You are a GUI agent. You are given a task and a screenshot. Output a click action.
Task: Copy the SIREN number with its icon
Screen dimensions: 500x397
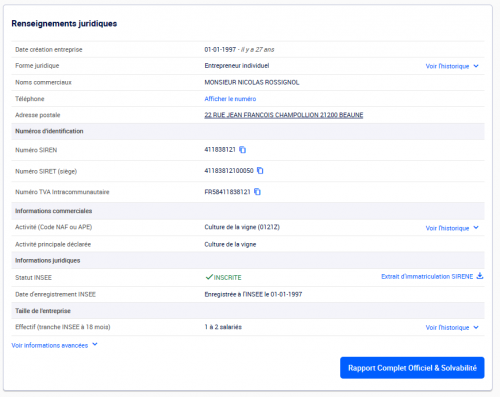tap(243, 150)
